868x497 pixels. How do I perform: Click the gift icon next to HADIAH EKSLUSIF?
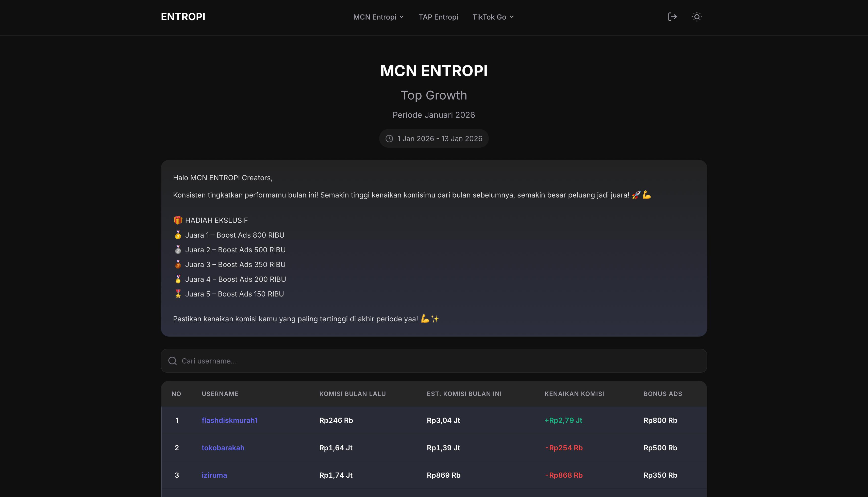pyautogui.click(x=178, y=220)
